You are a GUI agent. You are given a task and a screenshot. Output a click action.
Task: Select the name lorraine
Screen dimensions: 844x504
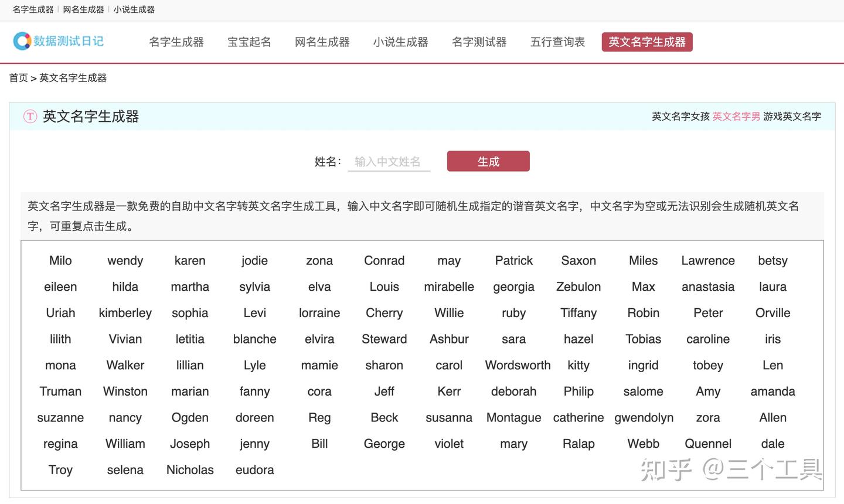(x=319, y=313)
